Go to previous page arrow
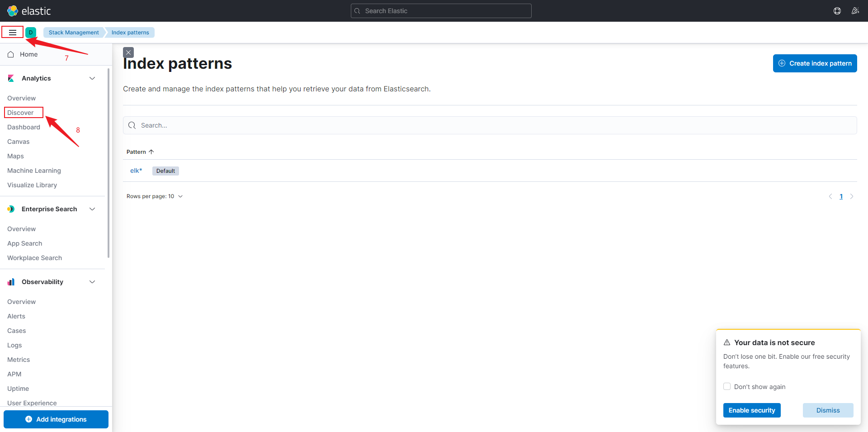868x432 pixels. 830,196
